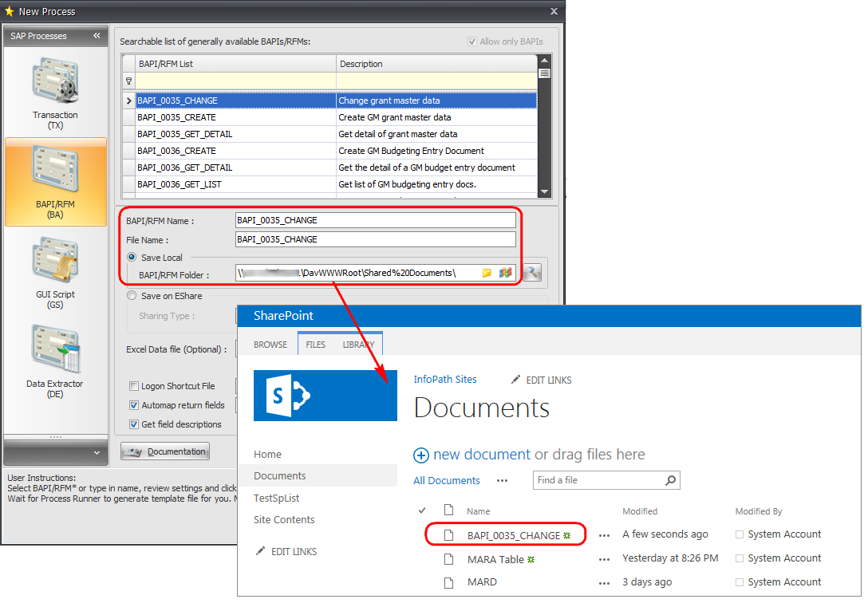The image size is (868, 603).
Task: Click the wrench settings icon beside folder path
Action: pyautogui.click(x=532, y=273)
